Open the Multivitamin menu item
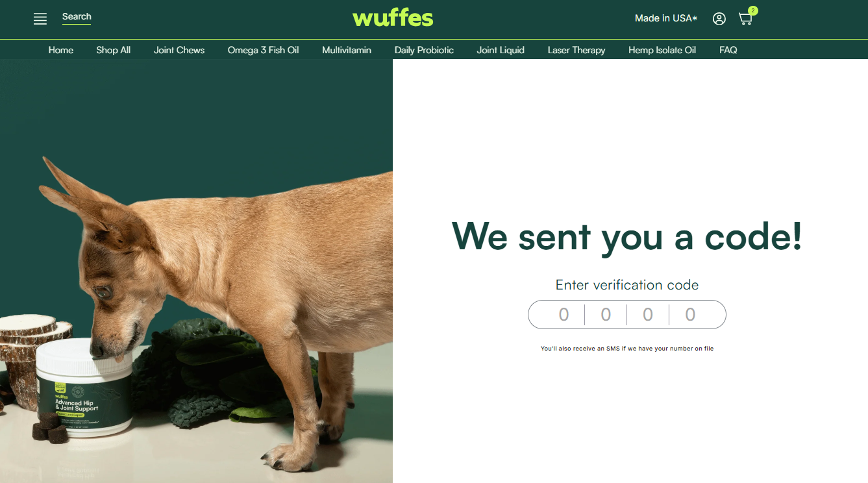The image size is (868, 483). (347, 50)
